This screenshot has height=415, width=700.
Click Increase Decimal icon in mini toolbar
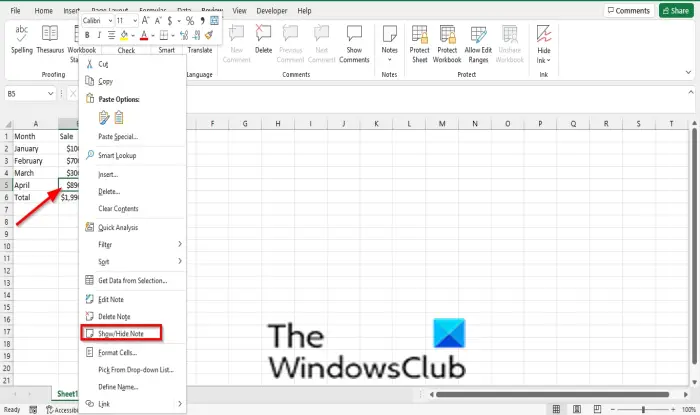(x=184, y=35)
